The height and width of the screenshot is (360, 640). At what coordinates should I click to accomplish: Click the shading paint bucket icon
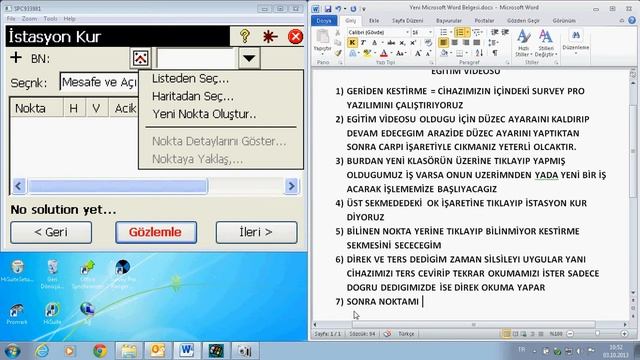(444, 53)
